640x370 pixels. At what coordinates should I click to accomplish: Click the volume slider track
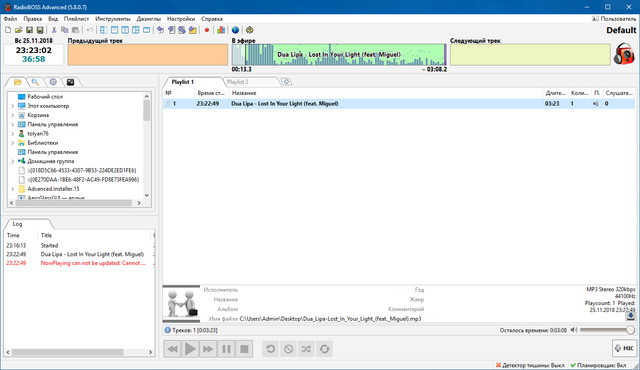click(x=607, y=330)
